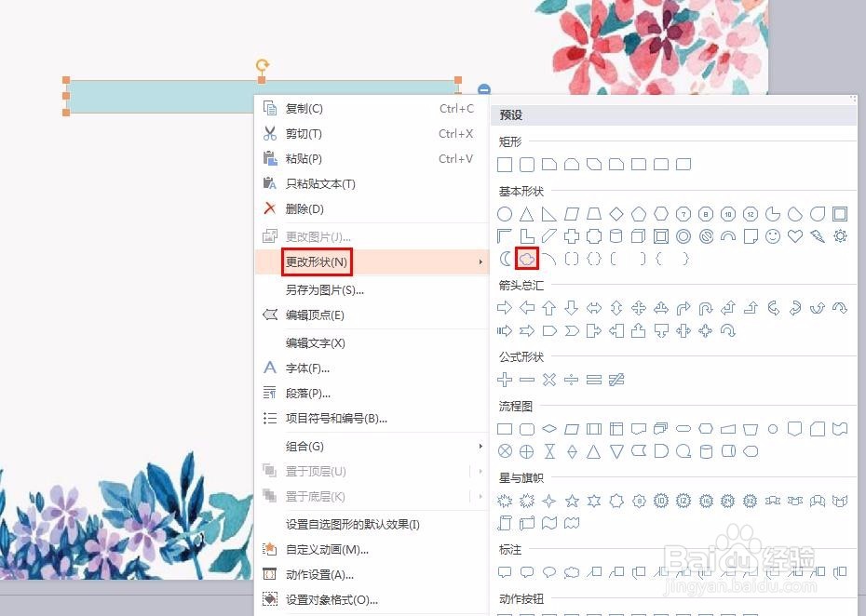Select the donut ring shape
Viewport: 866px width, 616px height.
pyautogui.click(x=683, y=236)
